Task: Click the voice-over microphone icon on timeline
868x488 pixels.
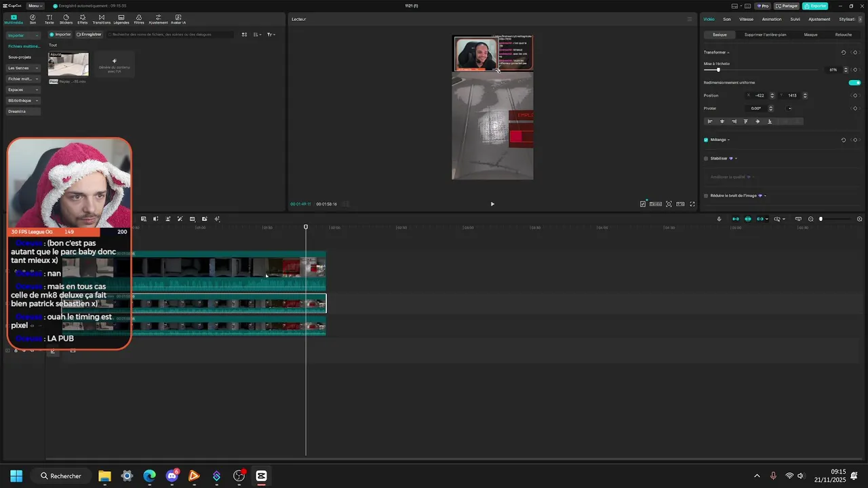Action: (719, 219)
